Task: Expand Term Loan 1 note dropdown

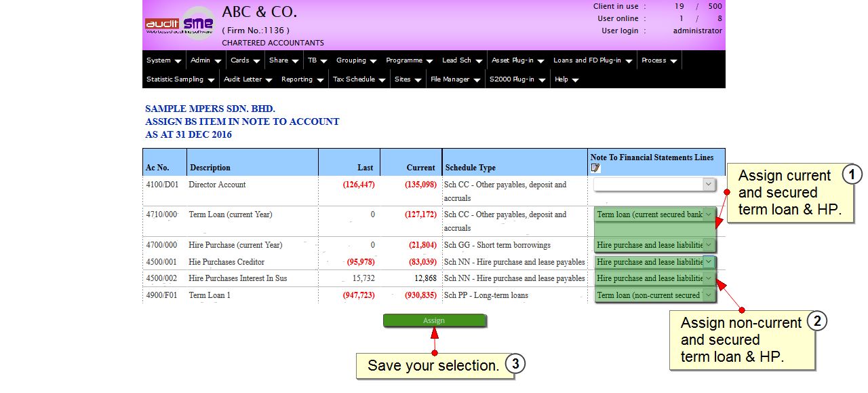Action: click(x=709, y=295)
